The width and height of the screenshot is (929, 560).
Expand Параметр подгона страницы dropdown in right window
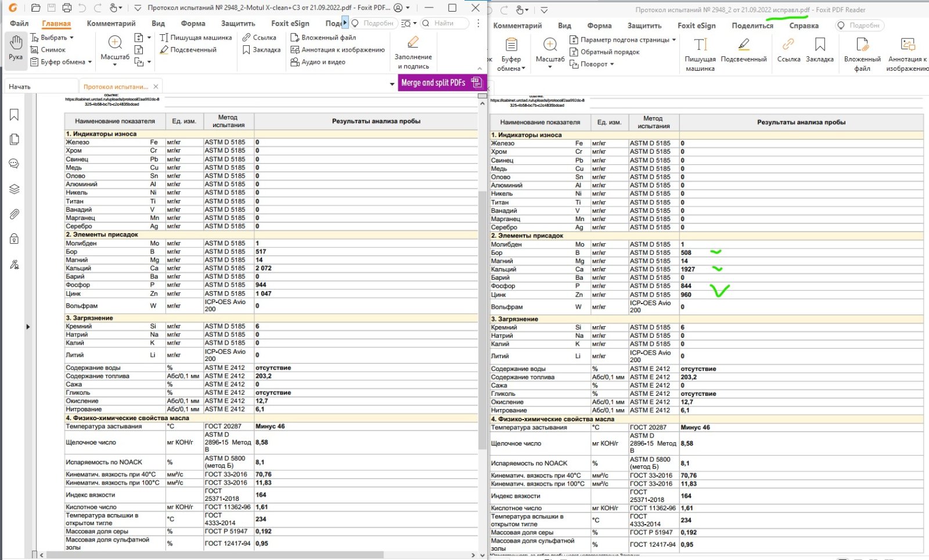pyautogui.click(x=674, y=40)
